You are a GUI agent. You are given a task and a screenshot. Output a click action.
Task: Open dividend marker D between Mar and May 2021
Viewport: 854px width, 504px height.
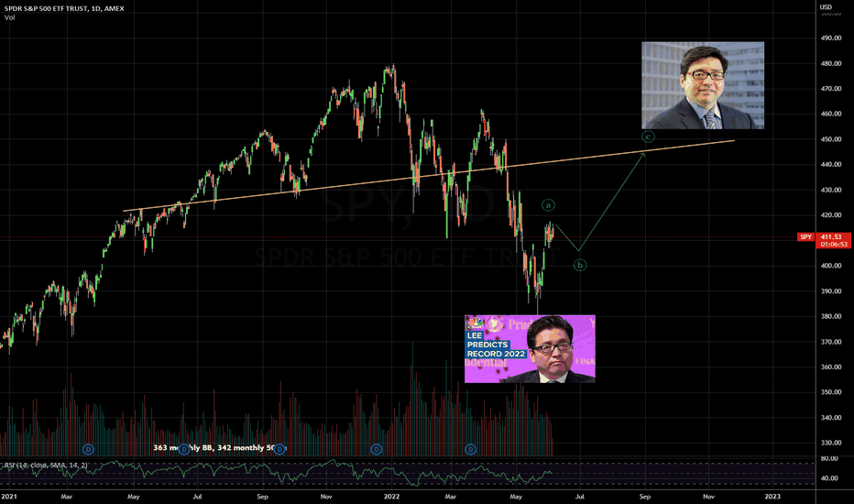click(x=88, y=450)
